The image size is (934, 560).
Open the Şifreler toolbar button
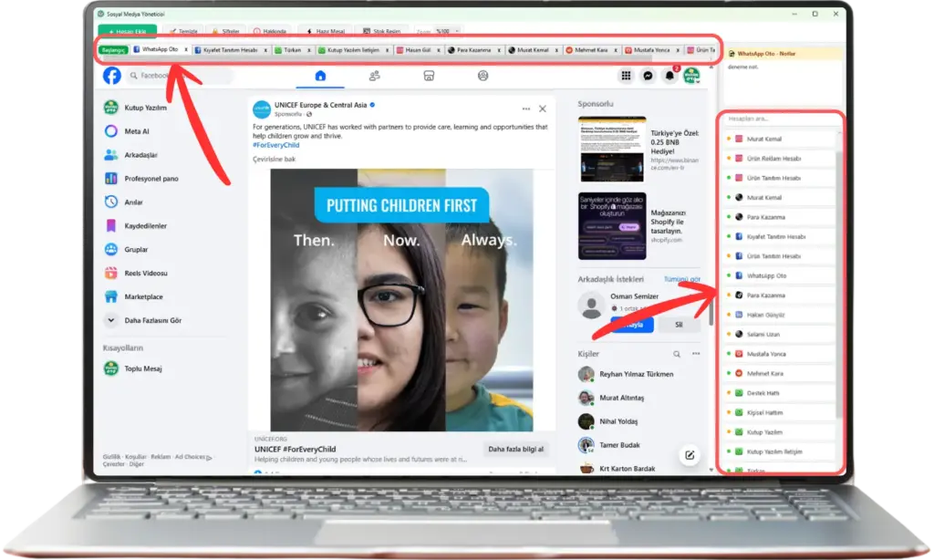click(226, 31)
